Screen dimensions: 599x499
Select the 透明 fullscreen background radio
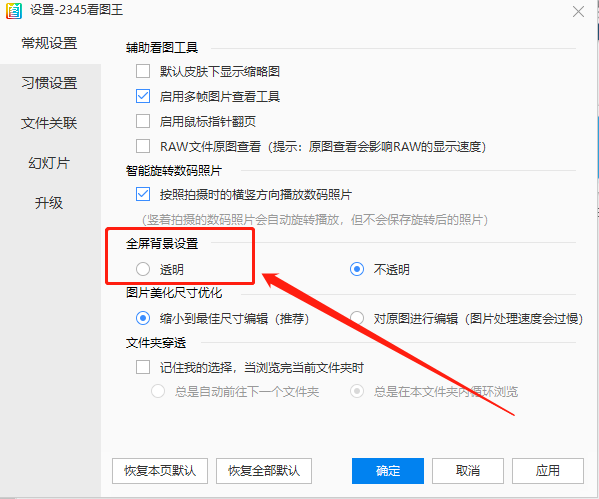coord(143,269)
